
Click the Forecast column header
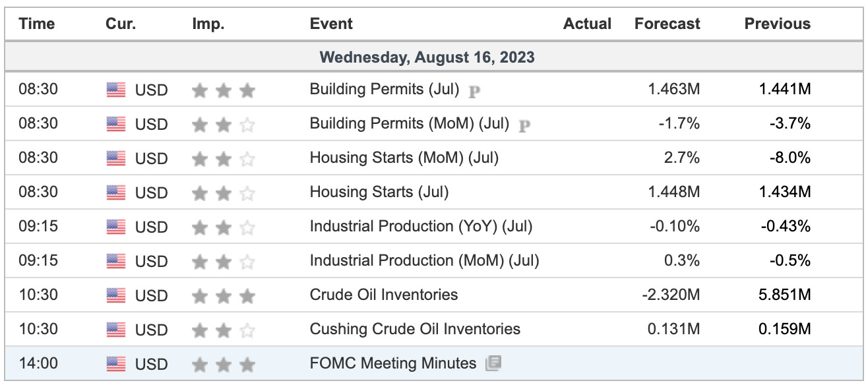[x=667, y=24]
